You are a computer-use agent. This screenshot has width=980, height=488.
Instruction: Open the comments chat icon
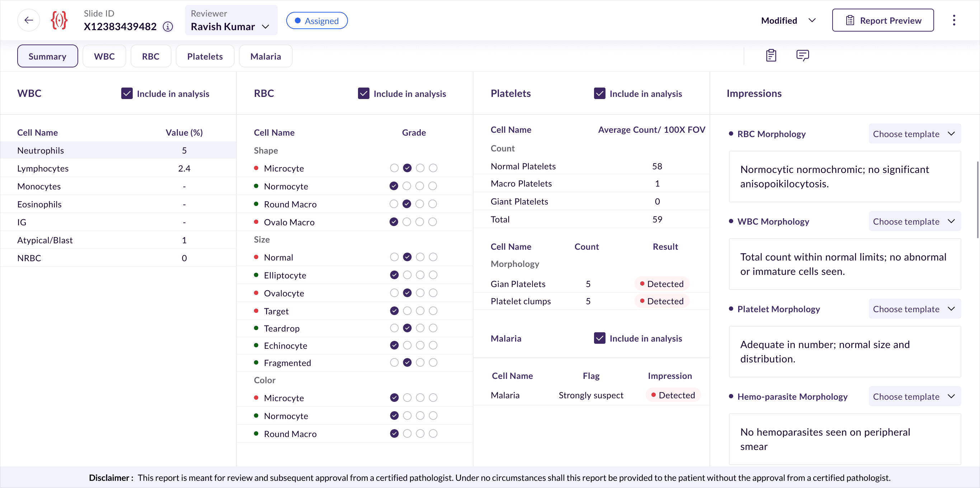(x=802, y=56)
